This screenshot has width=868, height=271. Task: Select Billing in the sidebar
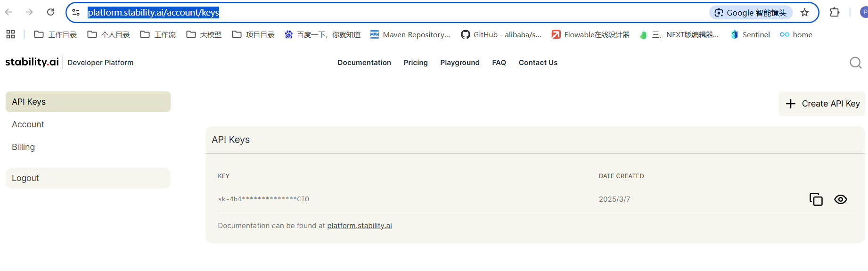[x=24, y=147]
